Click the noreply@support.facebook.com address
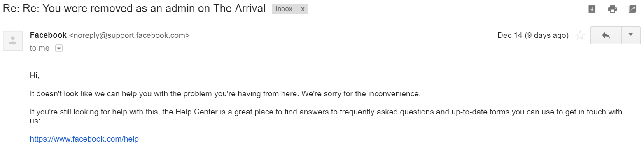 tap(129, 35)
